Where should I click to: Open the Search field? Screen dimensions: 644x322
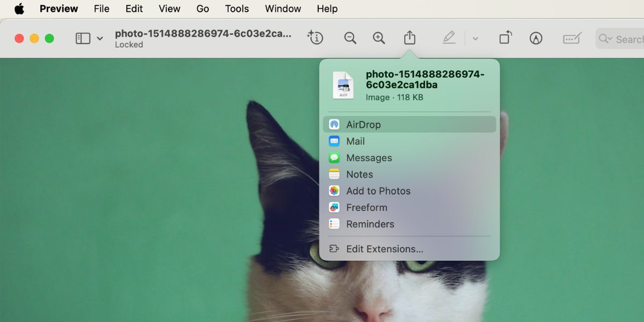pyautogui.click(x=625, y=38)
